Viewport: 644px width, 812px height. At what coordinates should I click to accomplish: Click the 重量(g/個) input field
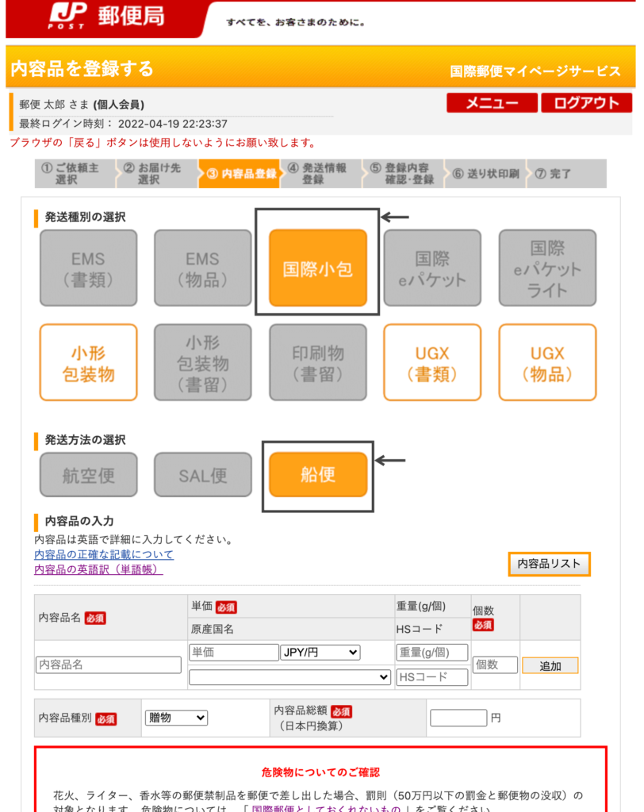(x=432, y=653)
